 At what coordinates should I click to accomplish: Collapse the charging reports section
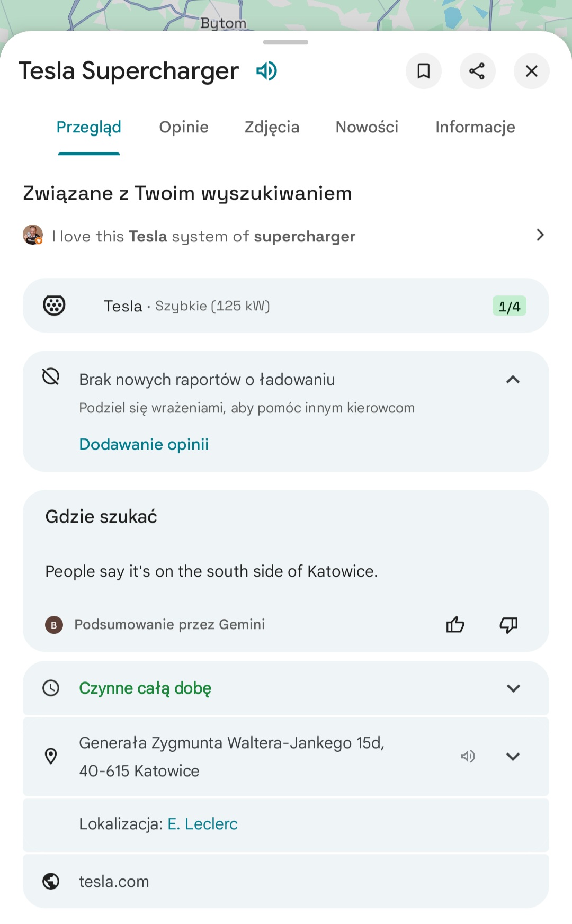tap(513, 380)
